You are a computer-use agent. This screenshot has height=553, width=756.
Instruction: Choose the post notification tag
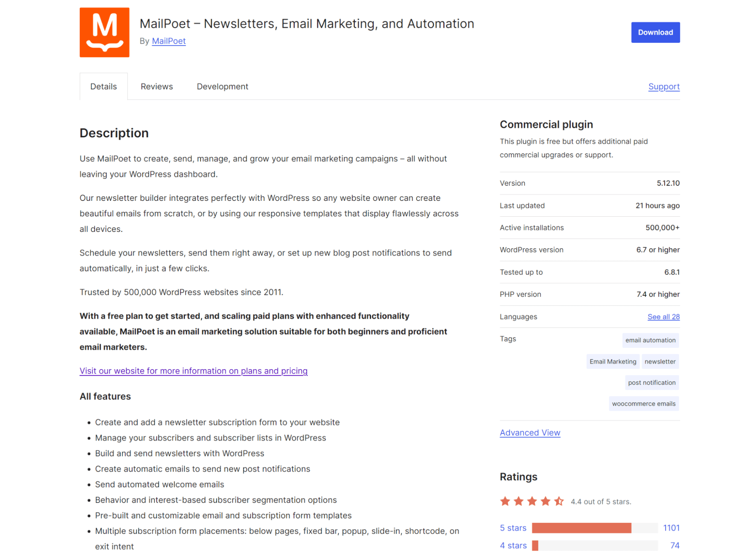652,382
